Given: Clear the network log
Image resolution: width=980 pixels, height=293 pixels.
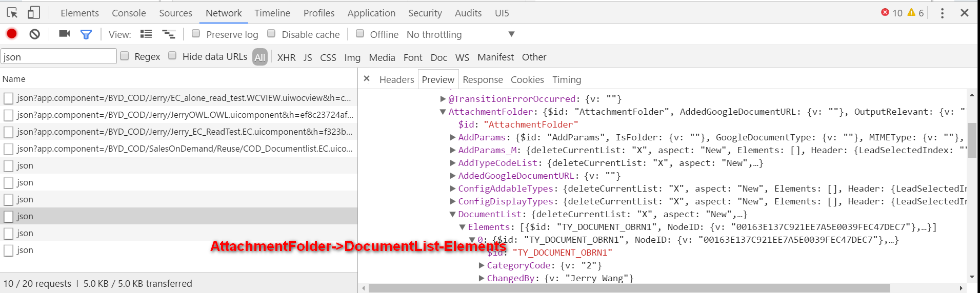Looking at the screenshot, I should [x=34, y=34].
